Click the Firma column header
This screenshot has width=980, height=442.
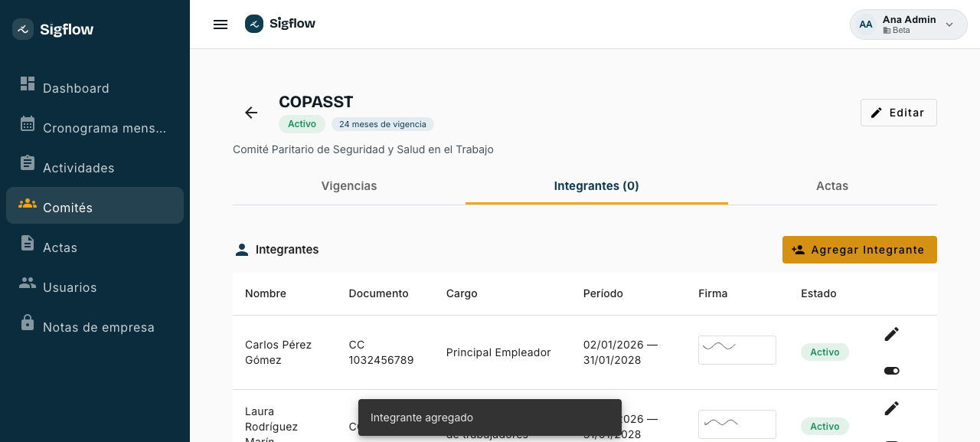pos(713,293)
